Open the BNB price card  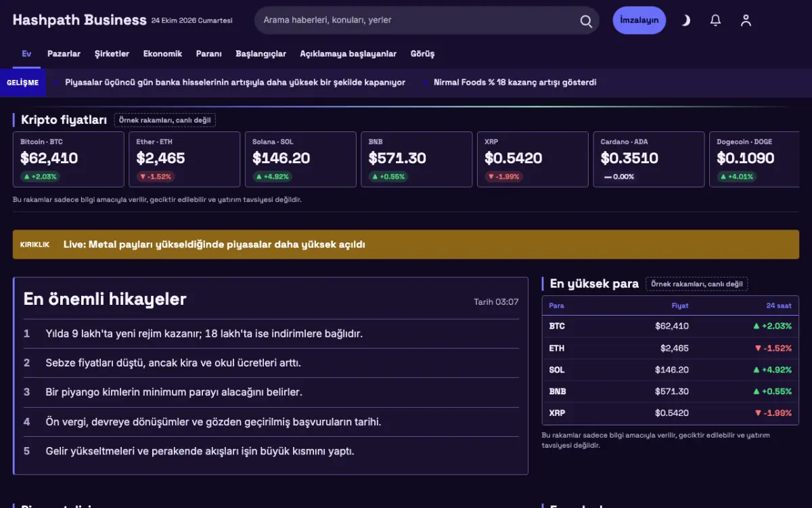click(417, 159)
